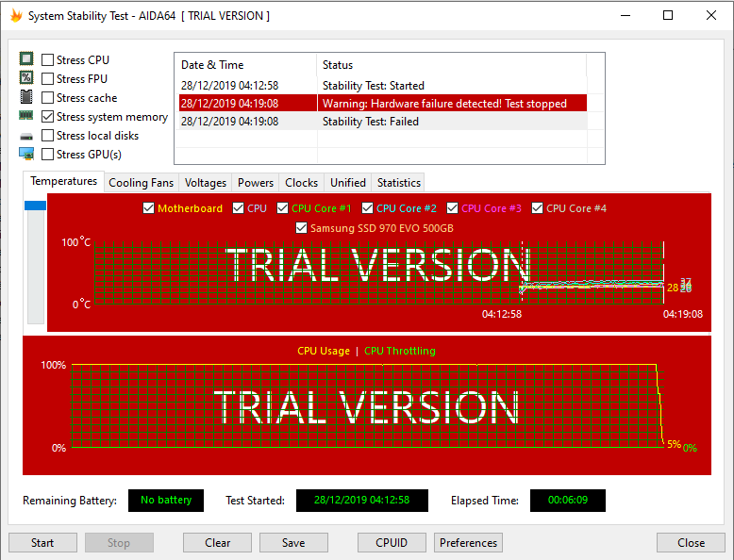The width and height of the screenshot is (734, 560).
Task: Click the percent icon beside Stress FPU
Action: pyautogui.click(x=26, y=77)
